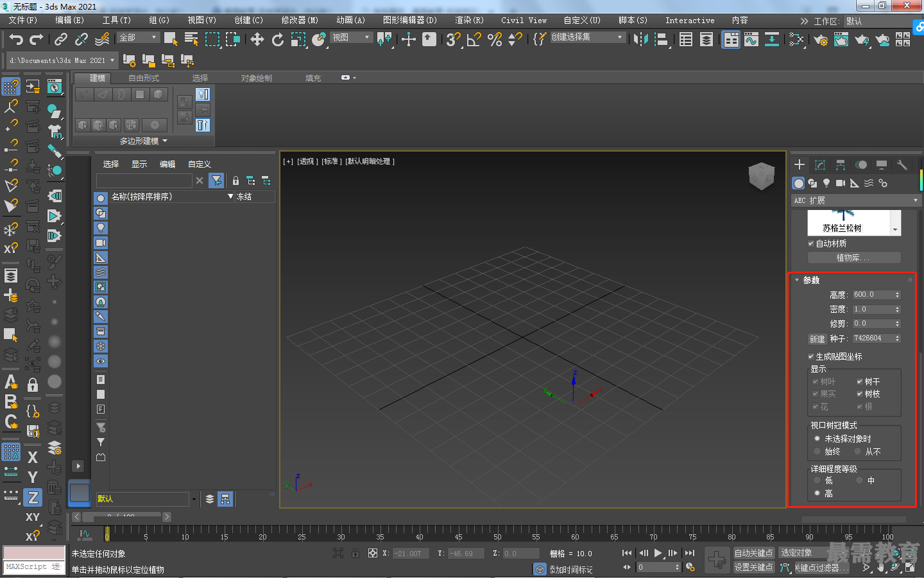Open the 渲染(R) menu
Image resolution: width=924 pixels, height=578 pixels.
tap(469, 21)
